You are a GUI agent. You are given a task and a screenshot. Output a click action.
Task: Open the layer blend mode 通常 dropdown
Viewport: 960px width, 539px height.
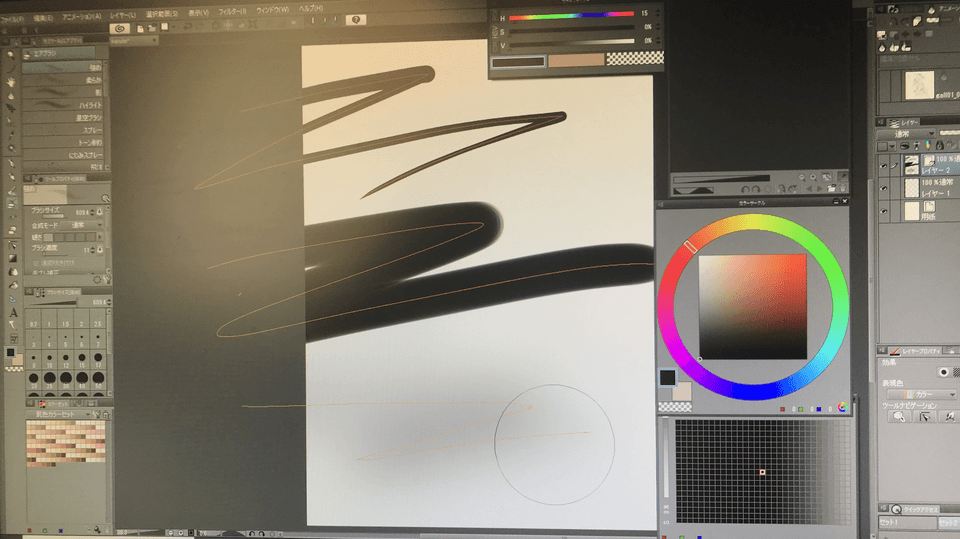(906, 134)
